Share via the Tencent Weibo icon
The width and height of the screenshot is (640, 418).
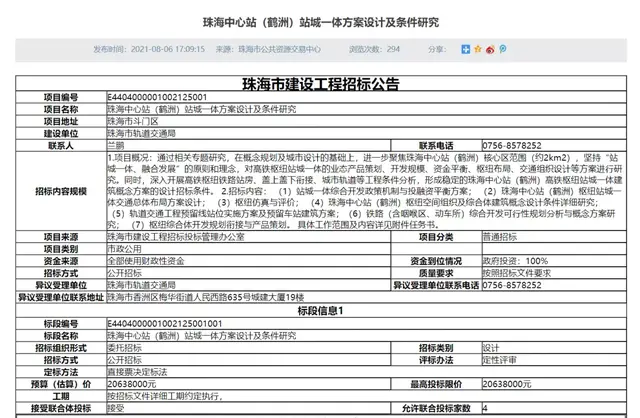[502, 49]
